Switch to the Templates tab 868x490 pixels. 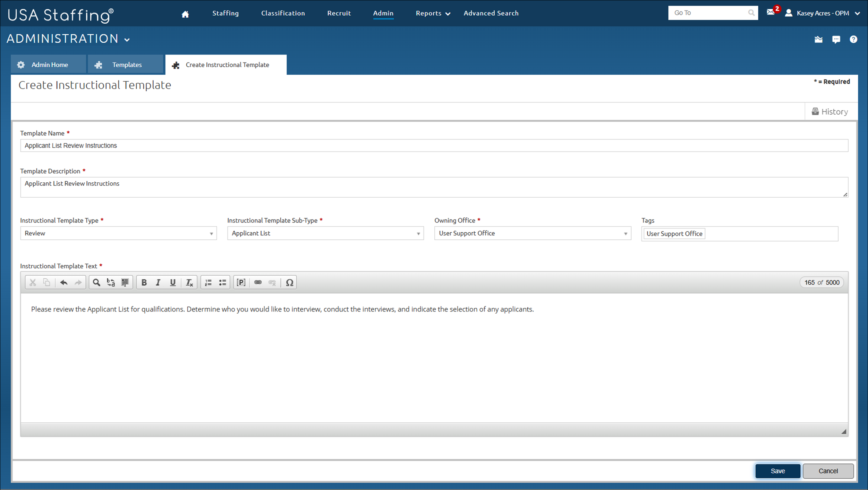point(126,64)
